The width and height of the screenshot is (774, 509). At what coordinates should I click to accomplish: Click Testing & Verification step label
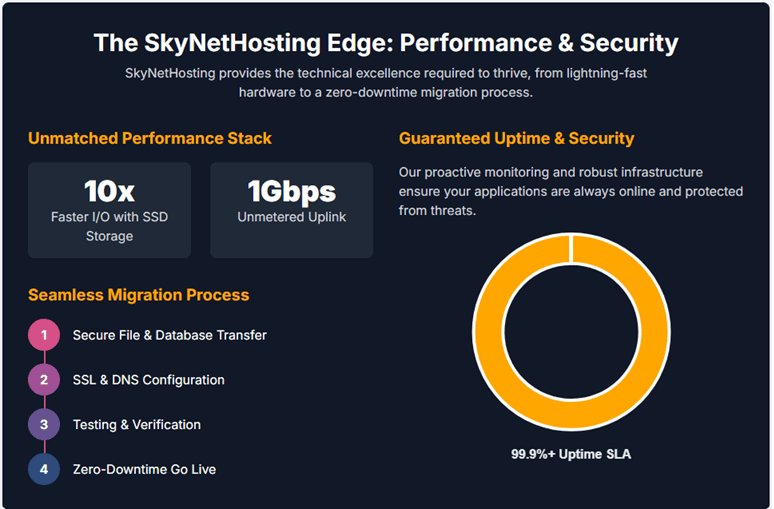[x=136, y=425]
